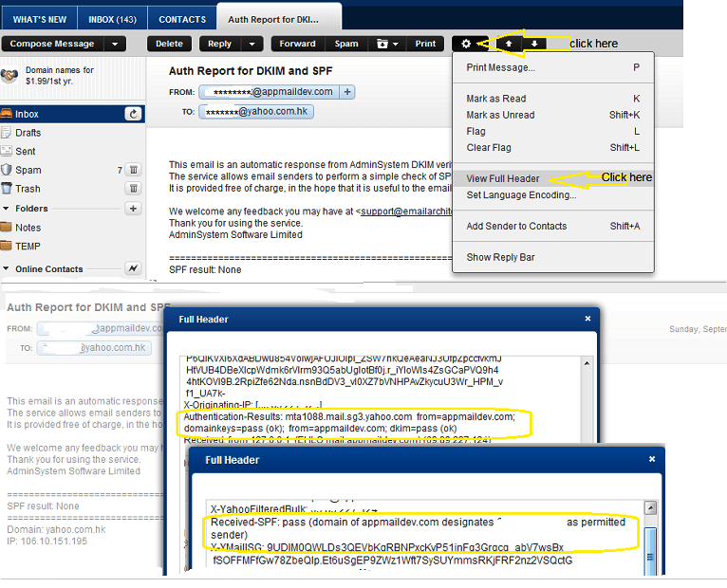Click the Domain names for $1.99 ad

(60, 76)
